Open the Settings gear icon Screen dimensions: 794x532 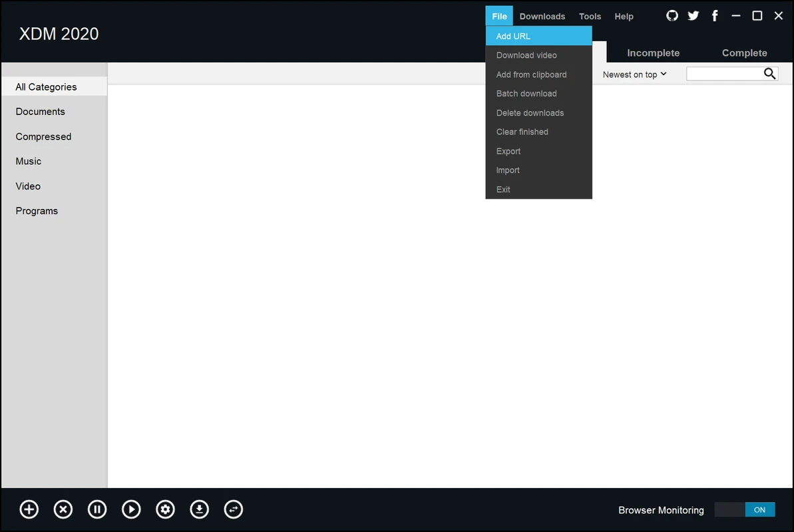pyautogui.click(x=165, y=509)
